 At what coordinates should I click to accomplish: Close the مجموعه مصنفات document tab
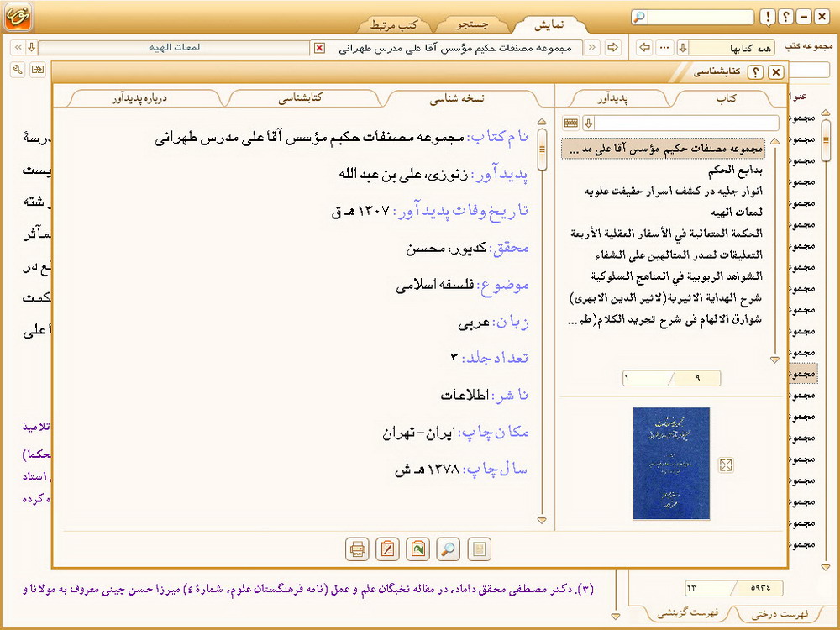319,48
